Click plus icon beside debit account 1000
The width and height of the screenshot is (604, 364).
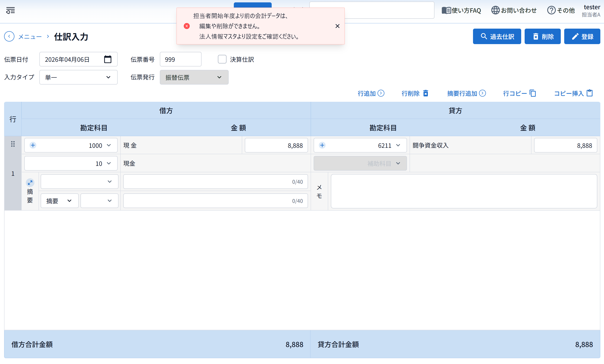click(33, 145)
